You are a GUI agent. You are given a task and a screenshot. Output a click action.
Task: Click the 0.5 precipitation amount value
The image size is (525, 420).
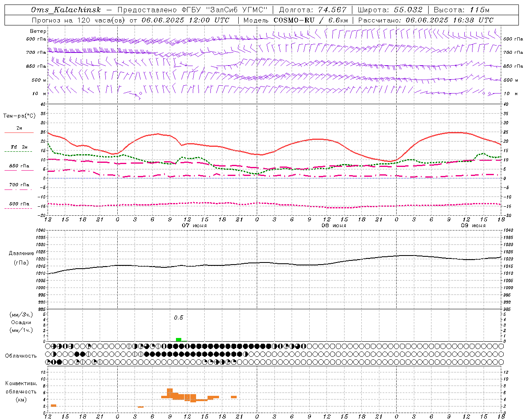point(178,318)
